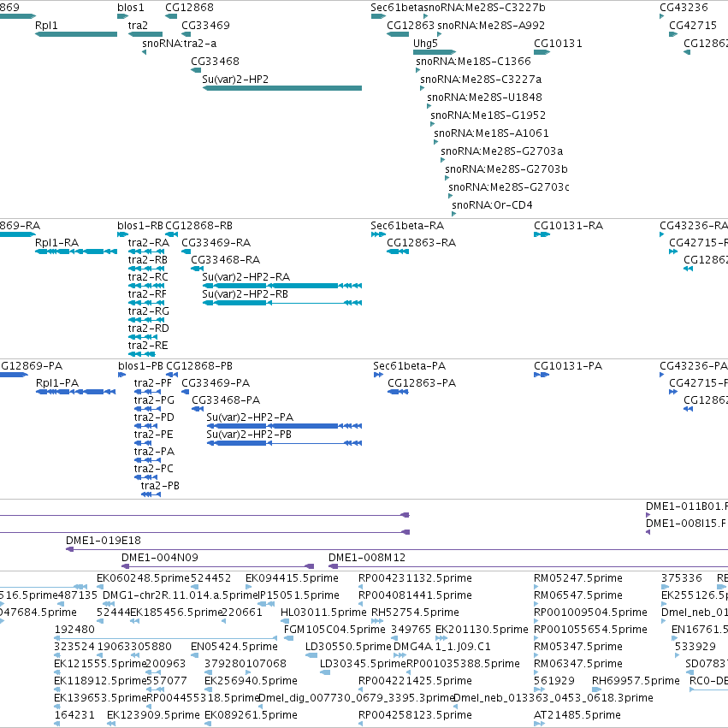Image resolution: width=728 pixels, height=728 pixels.
Task: Select the blos1 gene label
Action: tap(131, 8)
